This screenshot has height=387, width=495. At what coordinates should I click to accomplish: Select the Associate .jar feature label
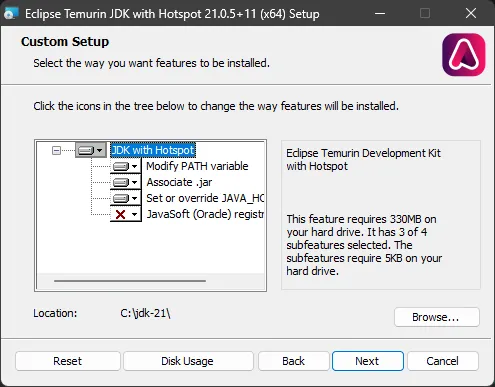pyautogui.click(x=179, y=182)
